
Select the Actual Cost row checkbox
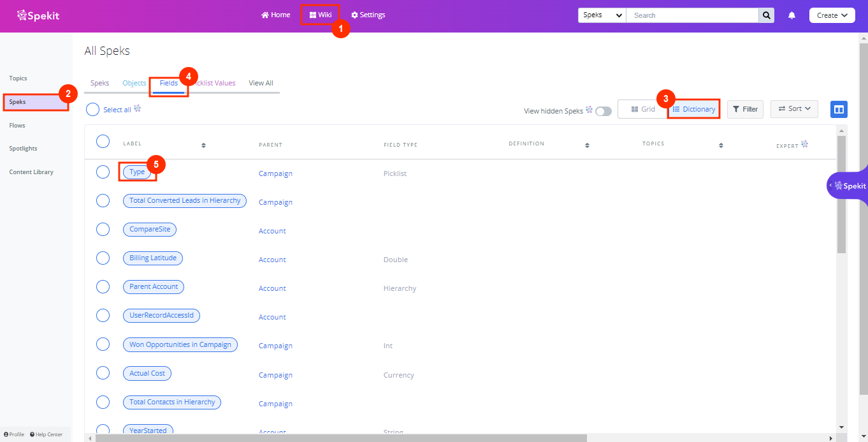coord(103,374)
